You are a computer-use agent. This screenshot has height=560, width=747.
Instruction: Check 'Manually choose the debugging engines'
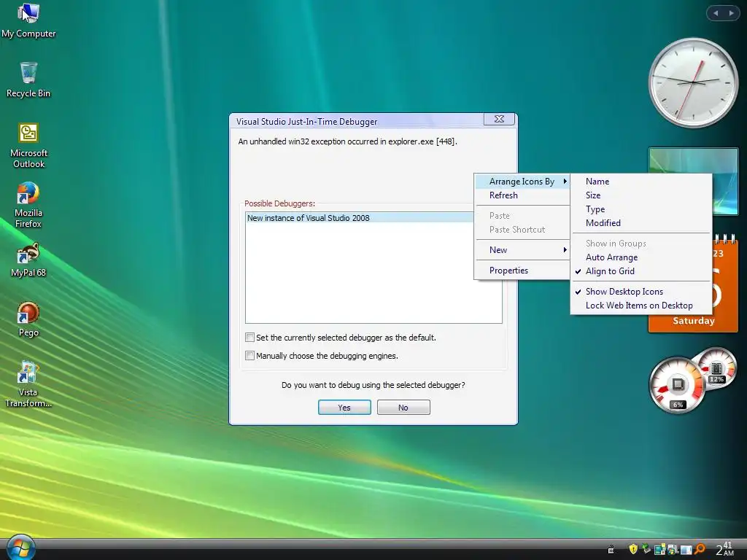tap(249, 355)
